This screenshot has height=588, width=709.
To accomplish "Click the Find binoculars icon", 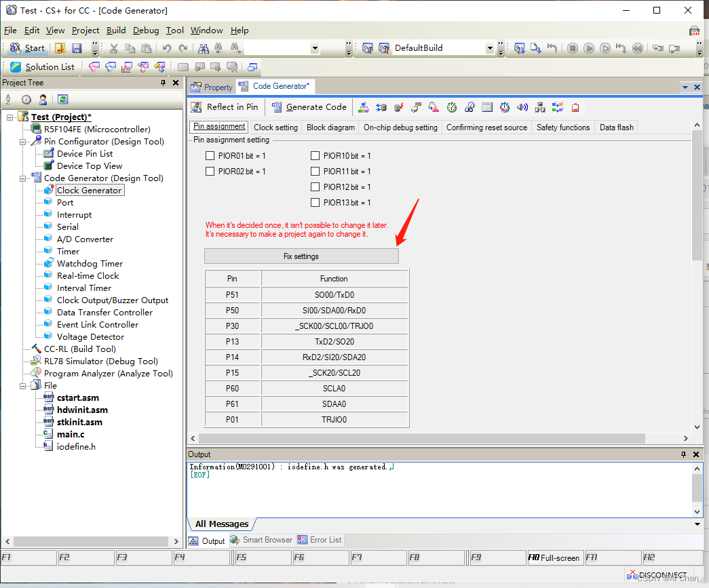I will click(x=204, y=48).
